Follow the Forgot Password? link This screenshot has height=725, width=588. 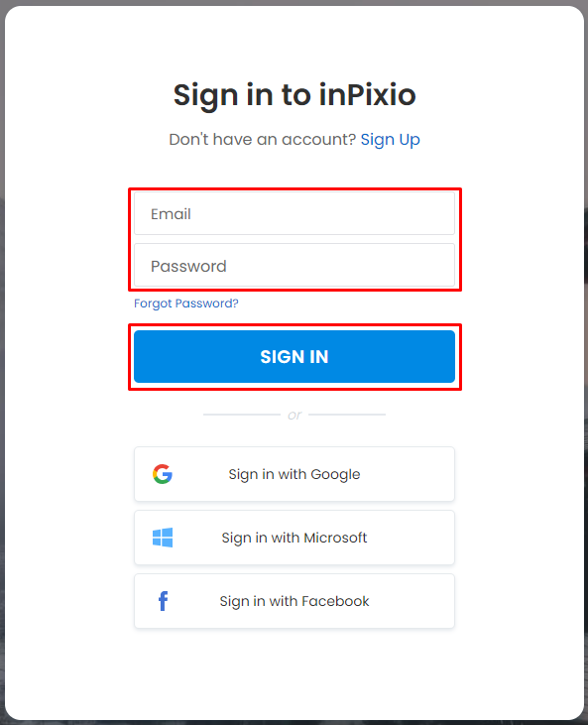(186, 303)
